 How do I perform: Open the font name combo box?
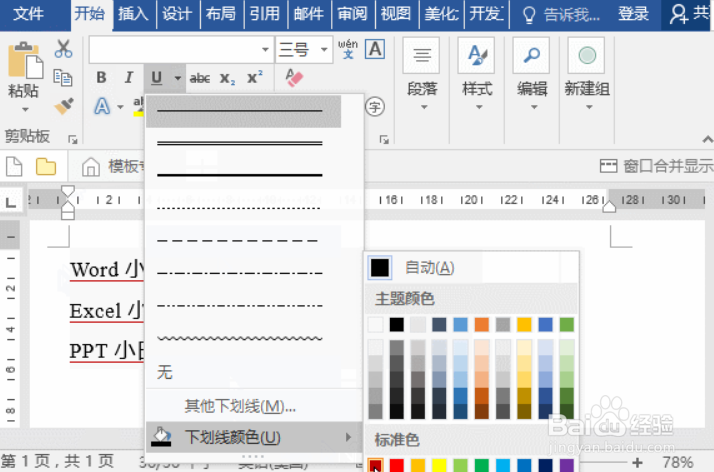(x=181, y=49)
